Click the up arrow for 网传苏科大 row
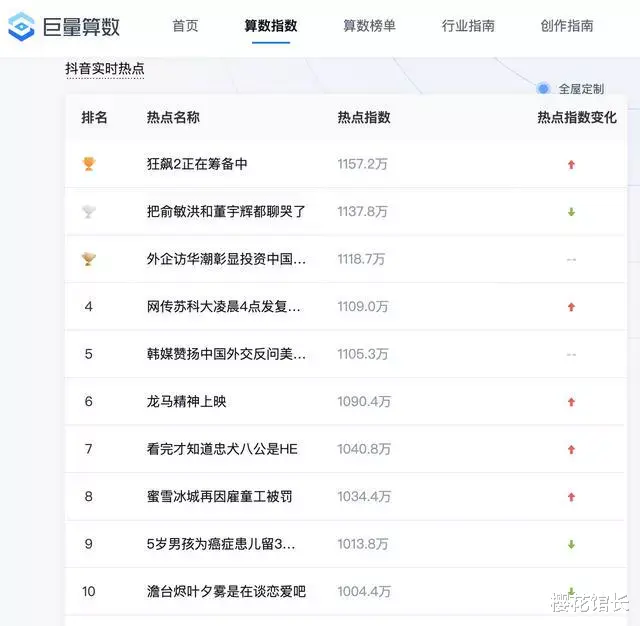The image size is (640, 626). click(x=571, y=307)
